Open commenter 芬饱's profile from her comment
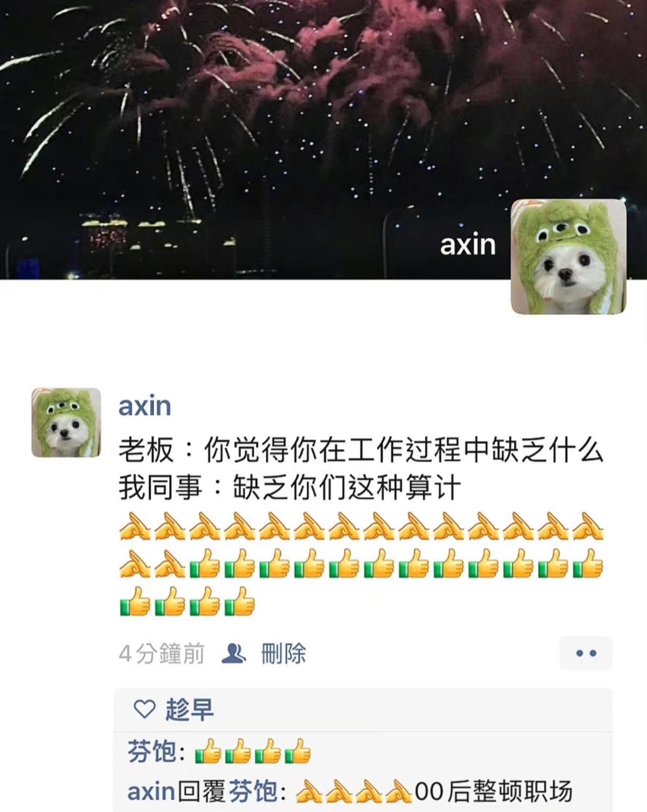Viewport: 647px width, 812px height. 152,751
